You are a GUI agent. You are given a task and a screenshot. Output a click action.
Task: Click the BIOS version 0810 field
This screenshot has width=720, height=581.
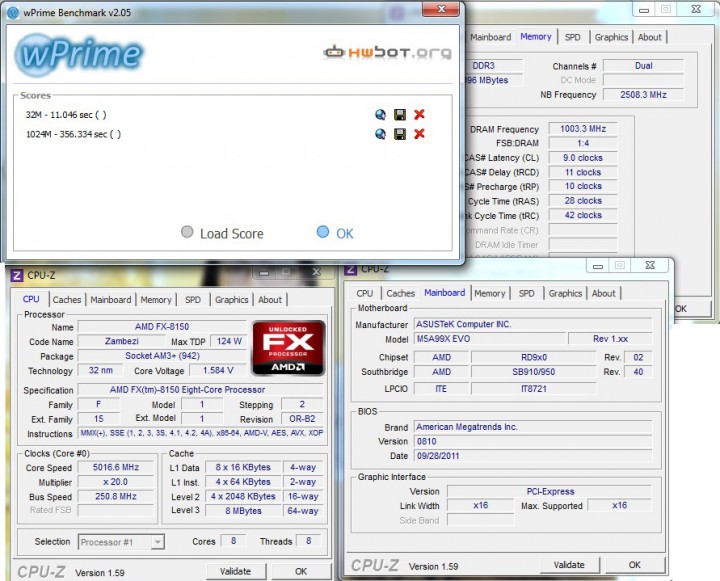coord(533,441)
